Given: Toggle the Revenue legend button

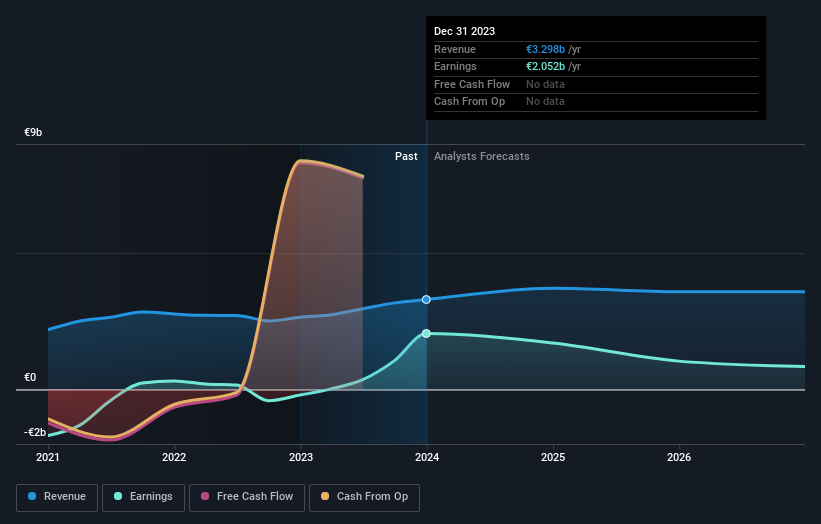Looking at the screenshot, I should [57, 497].
